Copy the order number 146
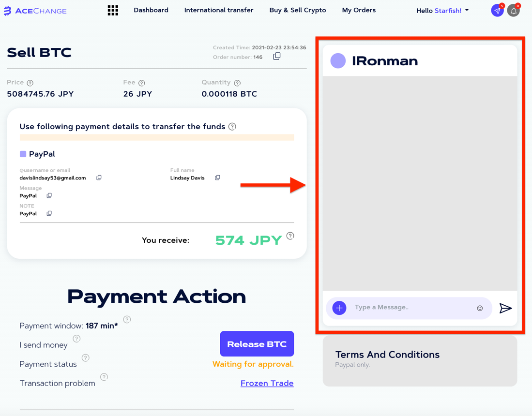Screen dimensions: 532x416 tap(277, 56)
